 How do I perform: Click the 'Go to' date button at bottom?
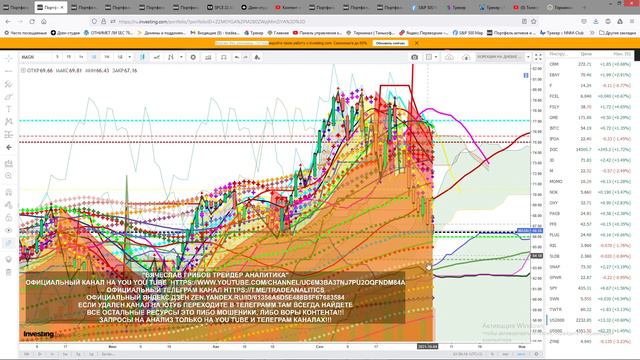pyautogui.click(x=109, y=354)
